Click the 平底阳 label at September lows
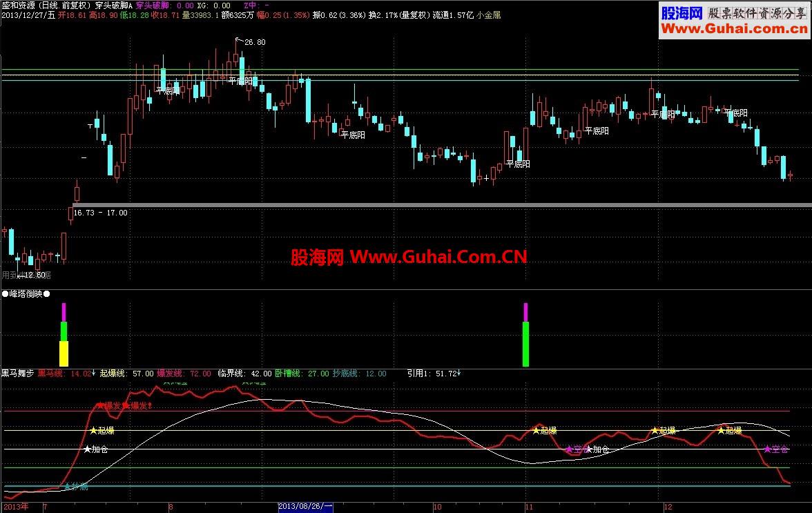Screen dimensions: 812x513 (x=354, y=135)
